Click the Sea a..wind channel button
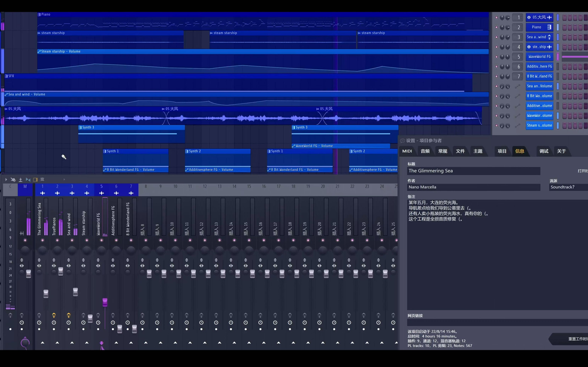Image resolution: width=588 pixels, height=367 pixels. pyautogui.click(x=539, y=37)
